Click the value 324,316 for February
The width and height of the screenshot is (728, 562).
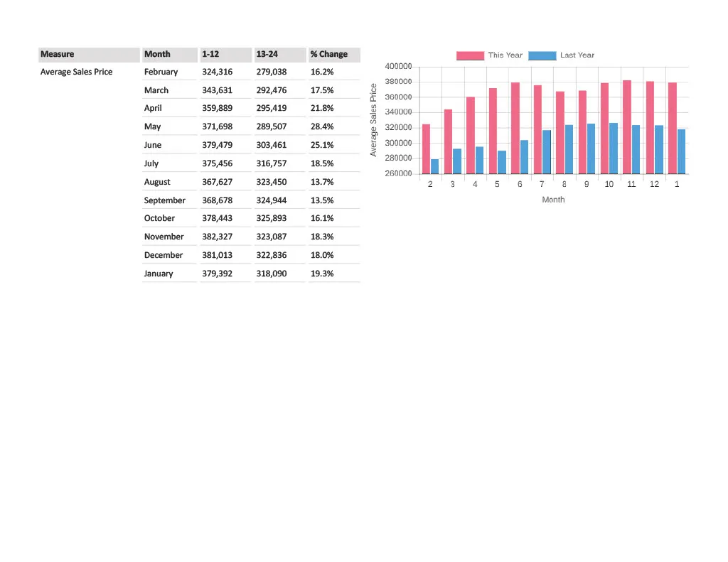coord(218,72)
